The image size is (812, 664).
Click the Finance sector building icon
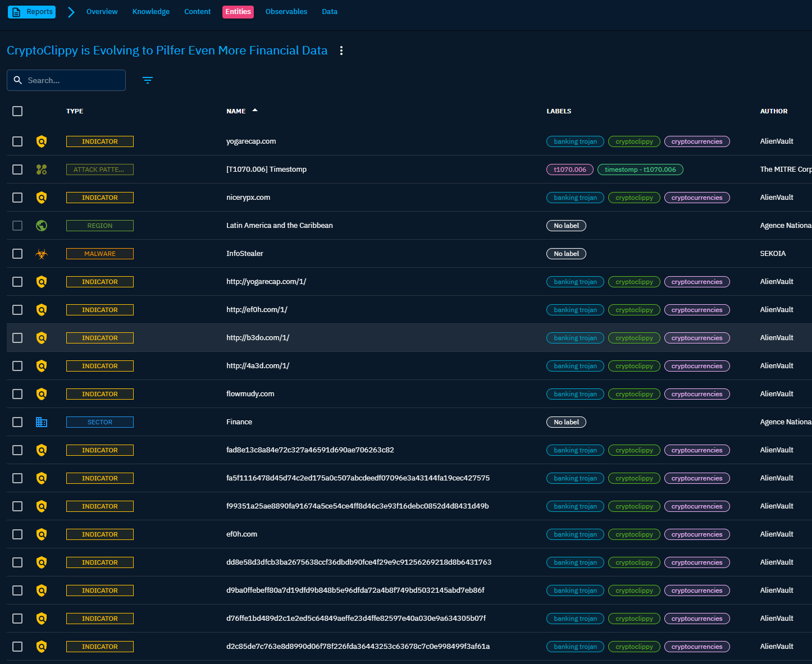(42, 422)
